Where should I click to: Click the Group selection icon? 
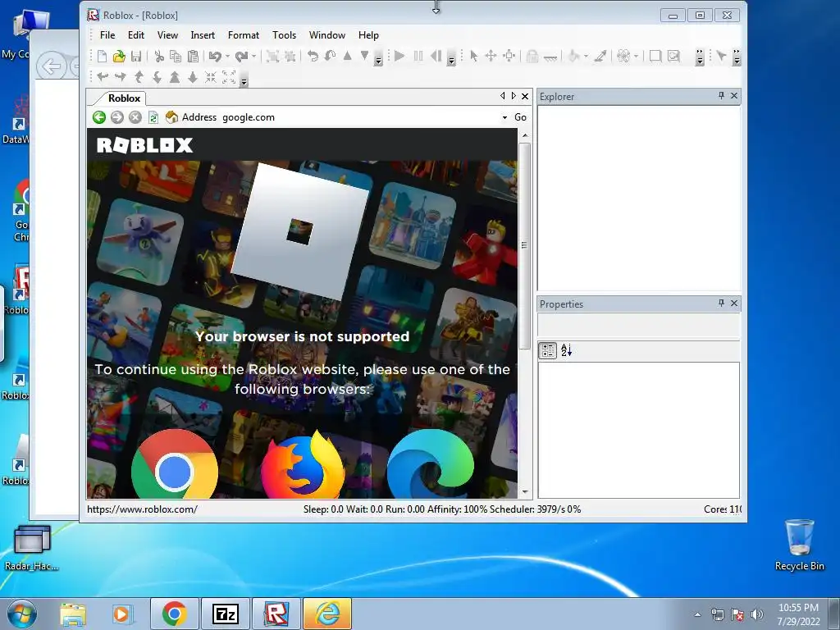[272, 56]
